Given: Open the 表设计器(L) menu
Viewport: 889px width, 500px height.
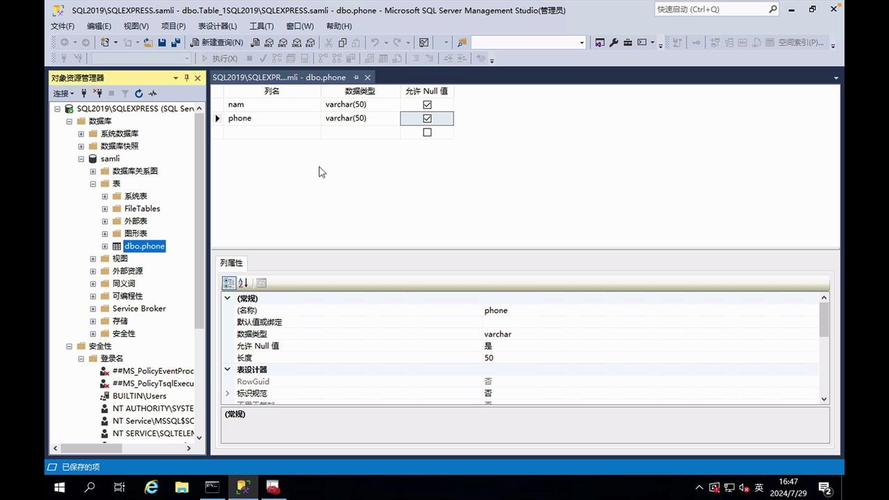Looking at the screenshot, I should click(217, 26).
